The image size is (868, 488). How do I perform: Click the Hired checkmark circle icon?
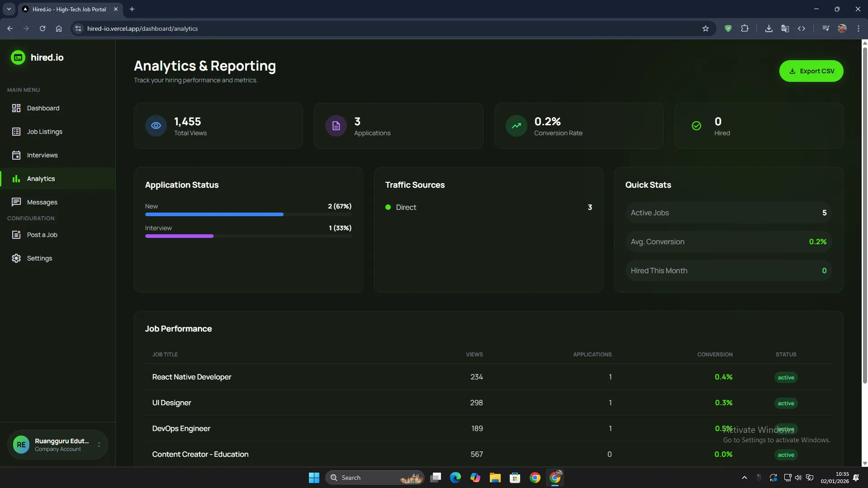(x=696, y=126)
